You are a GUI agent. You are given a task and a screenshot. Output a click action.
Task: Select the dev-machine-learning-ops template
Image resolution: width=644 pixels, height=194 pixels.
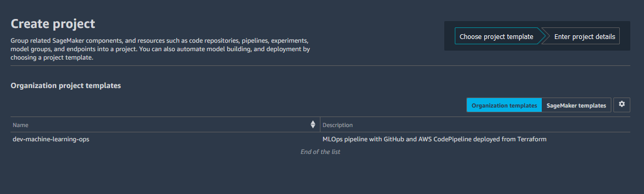[47, 140]
